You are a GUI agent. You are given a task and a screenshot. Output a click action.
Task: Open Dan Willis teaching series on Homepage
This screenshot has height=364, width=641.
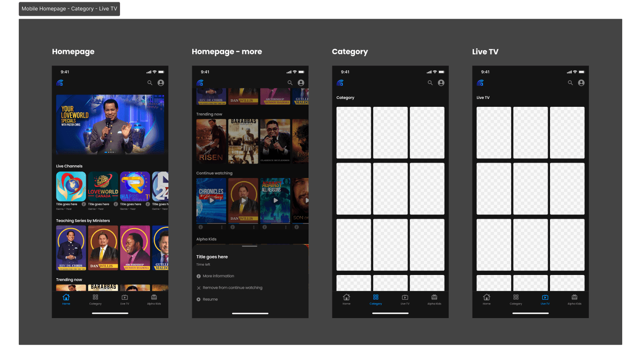coord(103,248)
